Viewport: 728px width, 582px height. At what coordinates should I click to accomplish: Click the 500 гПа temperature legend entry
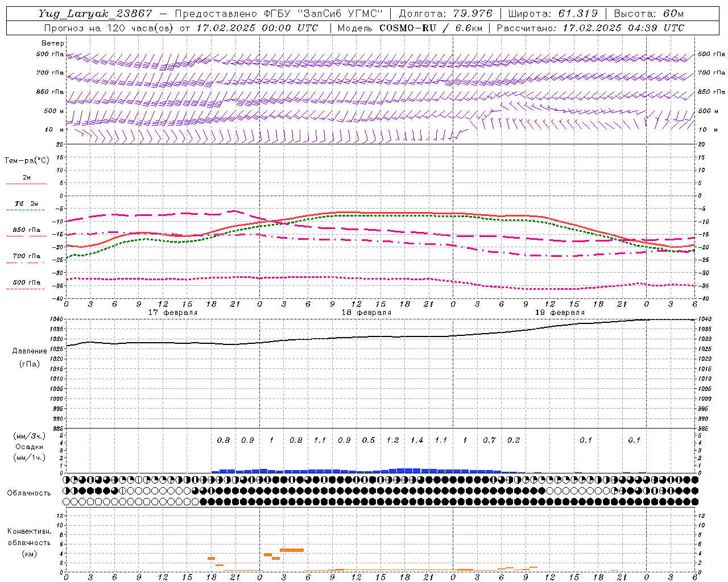point(27,282)
